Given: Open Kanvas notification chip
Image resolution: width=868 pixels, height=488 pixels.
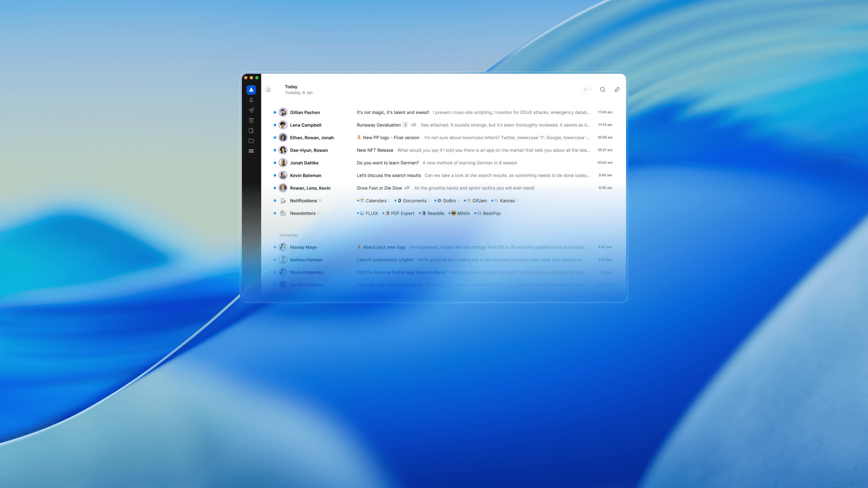Looking at the screenshot, I should [x=505, y=201].
